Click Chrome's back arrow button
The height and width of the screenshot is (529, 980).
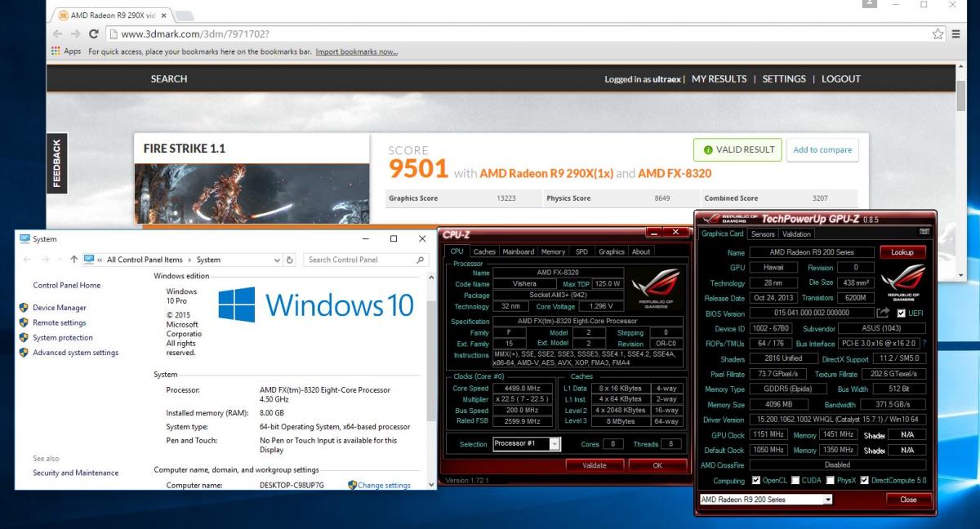[57, 33]
